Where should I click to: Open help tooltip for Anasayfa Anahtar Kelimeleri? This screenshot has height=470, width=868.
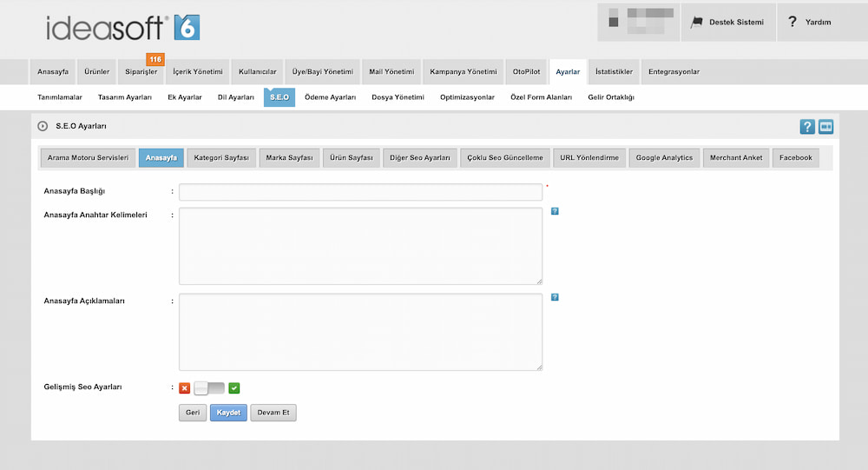coord(555,211)
